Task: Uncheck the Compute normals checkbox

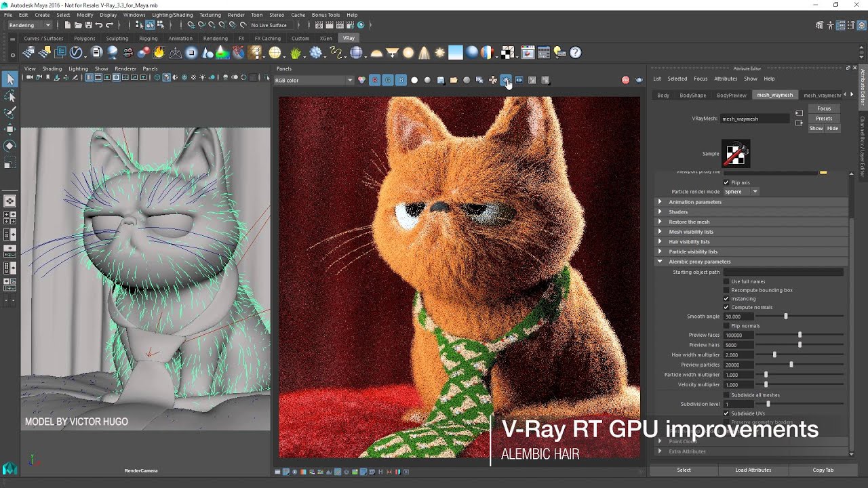Action: 726,307
